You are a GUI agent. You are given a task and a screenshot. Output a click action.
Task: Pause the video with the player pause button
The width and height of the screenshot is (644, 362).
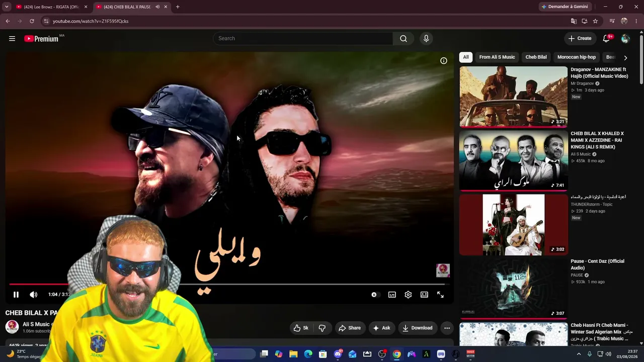click(x=16, y=295)
